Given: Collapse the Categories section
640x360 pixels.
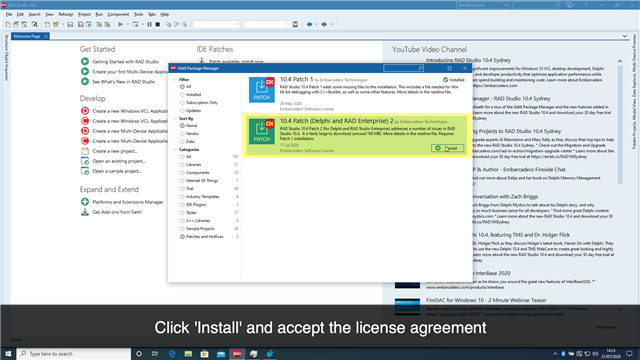Looking at the screenshot, I should coord(176,149).
